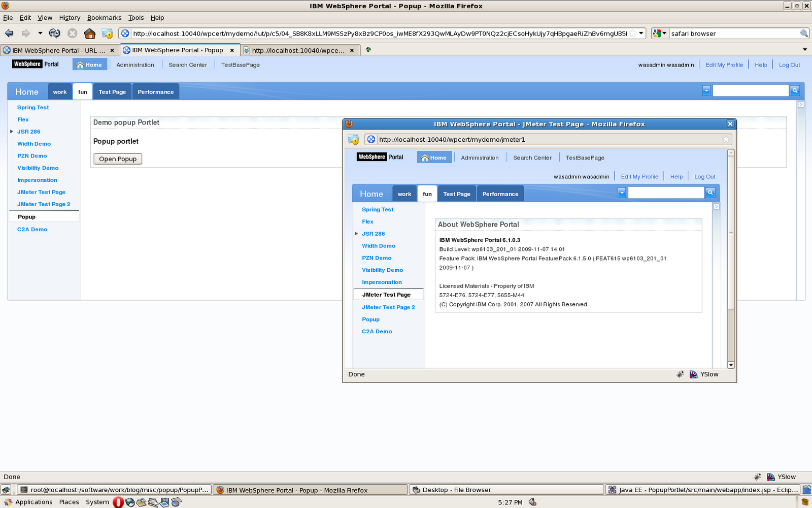Click Administration link in main portal header
The width and height of the screenshot is (812, 508).
(x=135, y=65)
